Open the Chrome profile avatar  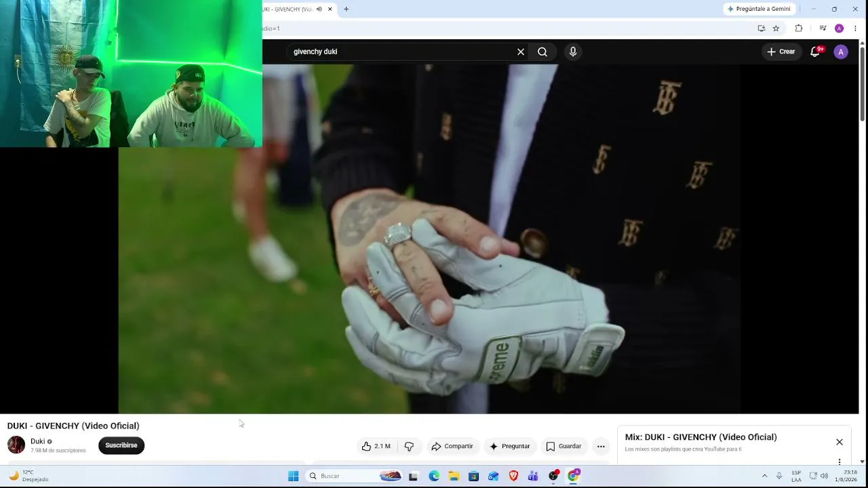coord(839,28)
